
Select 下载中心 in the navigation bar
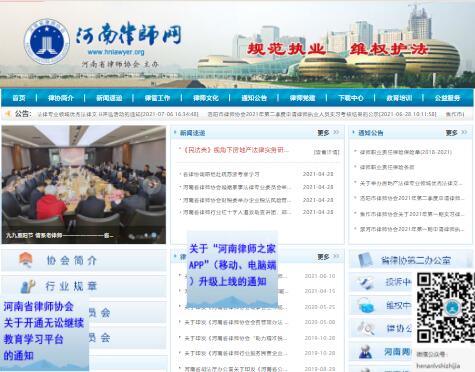tap(351, 98)
